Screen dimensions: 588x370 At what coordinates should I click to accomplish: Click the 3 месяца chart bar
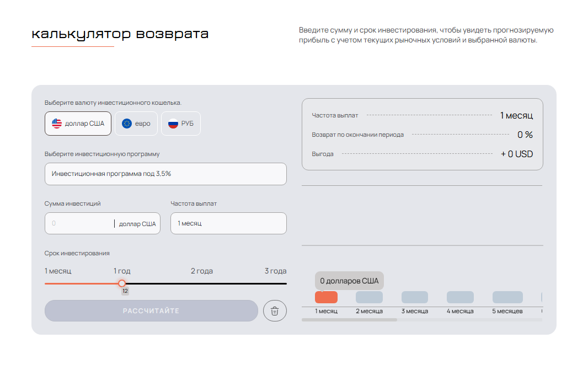[x=414, y=297]
